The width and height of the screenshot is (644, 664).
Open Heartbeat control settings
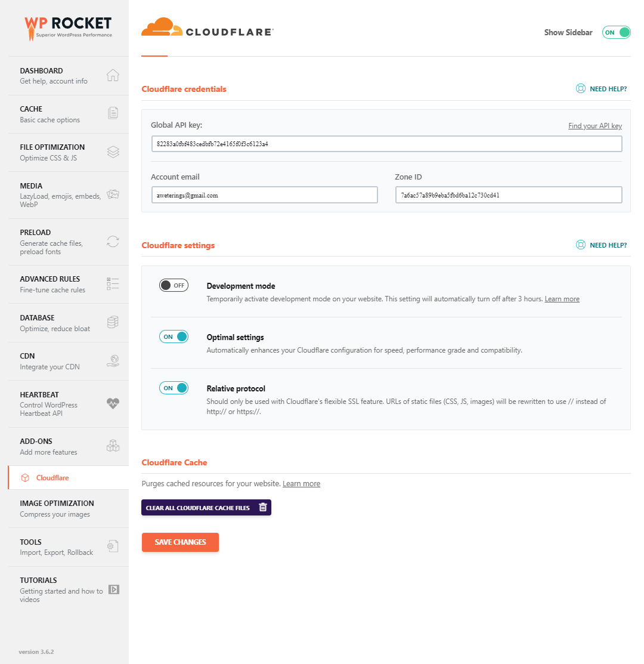68,404
